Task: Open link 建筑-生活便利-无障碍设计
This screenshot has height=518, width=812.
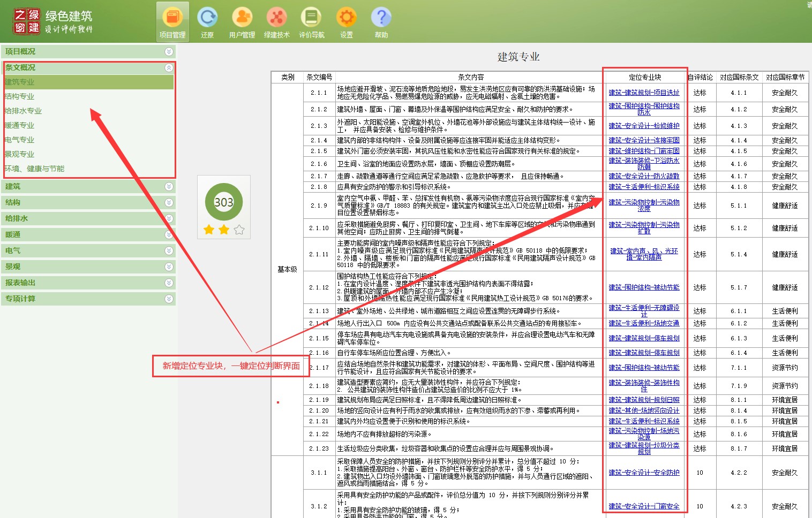Action: (x=644, y=311)
